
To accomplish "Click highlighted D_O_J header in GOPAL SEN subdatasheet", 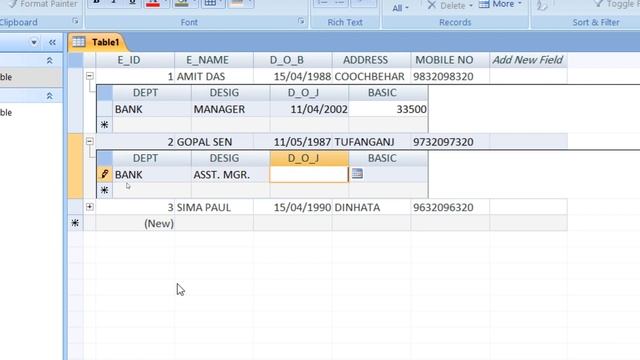I will point(309,158).
